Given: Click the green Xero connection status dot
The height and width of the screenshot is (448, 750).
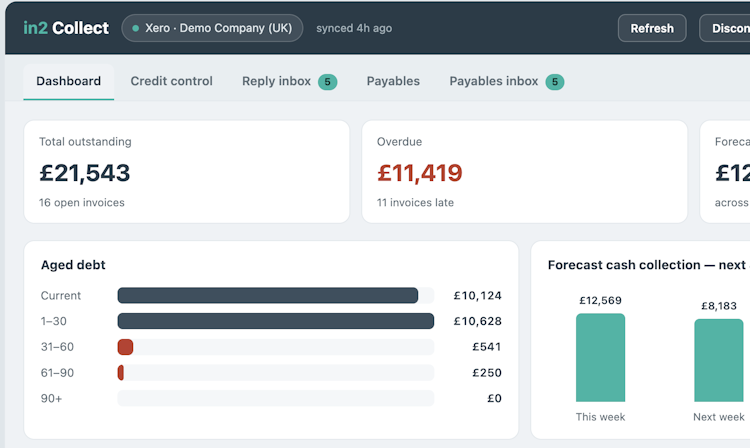Looking at the screenshot, I should pos(136,28).
